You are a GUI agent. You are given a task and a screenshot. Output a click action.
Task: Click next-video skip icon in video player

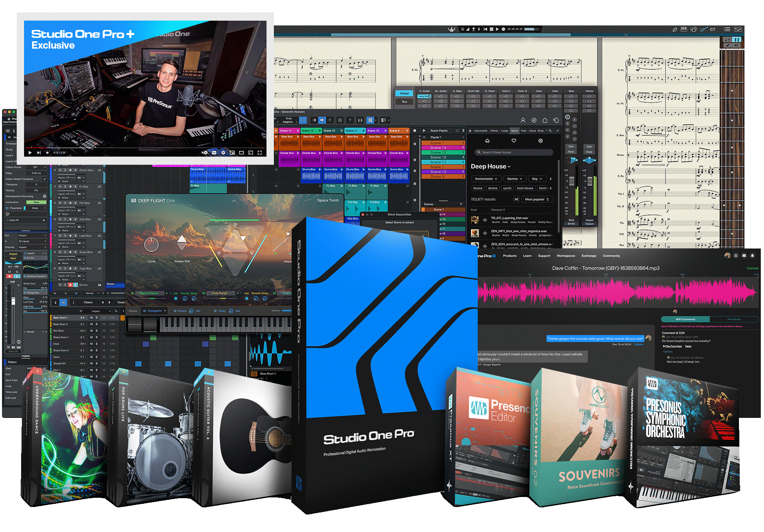(x=39, y=152)
